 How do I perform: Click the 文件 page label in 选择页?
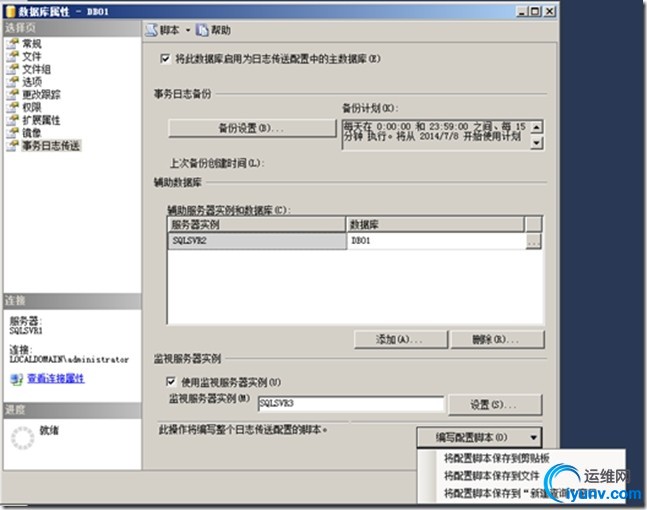tap(32, 57)
